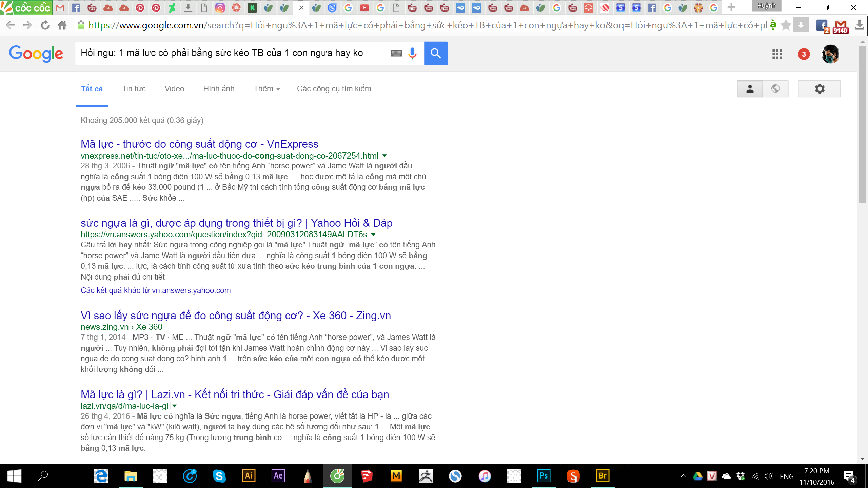Open the search settings gear
Screen dimensions: 868x488
tap(819, 89)
